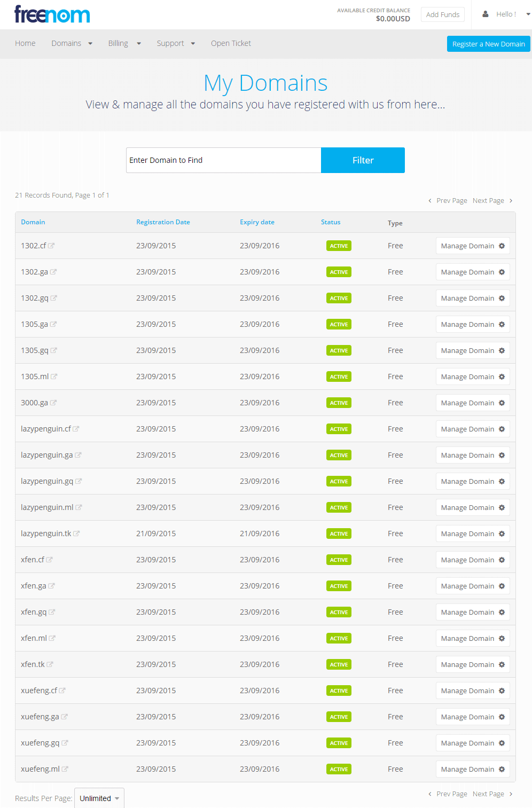532x808 pixels.
Task: Focus the Enter Domain to Find field
Action: 223,160
